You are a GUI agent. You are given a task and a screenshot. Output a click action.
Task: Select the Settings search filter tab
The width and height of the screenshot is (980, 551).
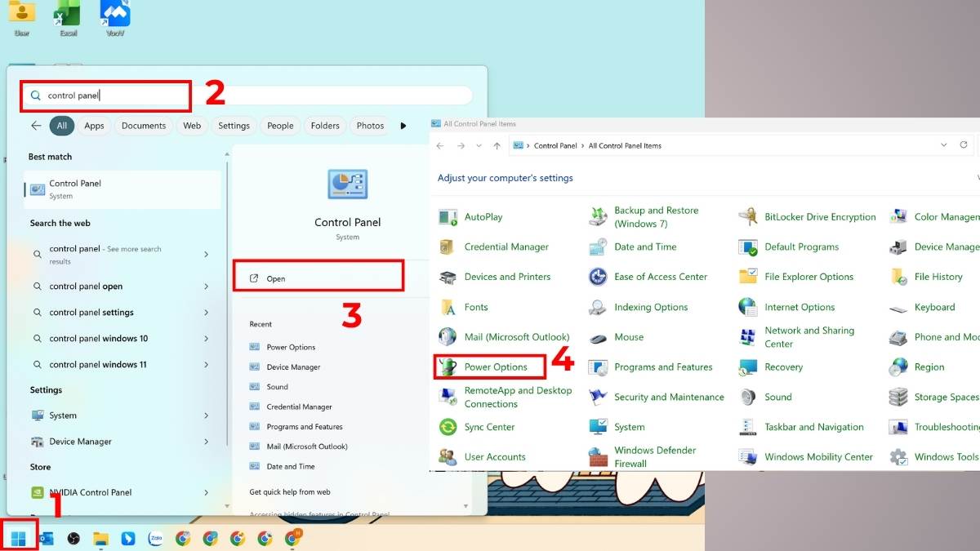point(234,126)
